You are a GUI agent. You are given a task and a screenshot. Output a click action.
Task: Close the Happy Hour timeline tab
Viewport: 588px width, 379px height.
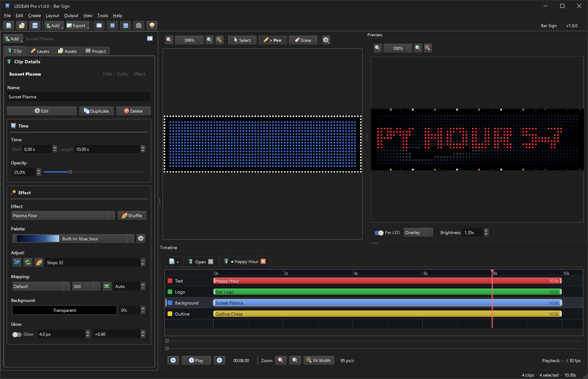point(263,261)
